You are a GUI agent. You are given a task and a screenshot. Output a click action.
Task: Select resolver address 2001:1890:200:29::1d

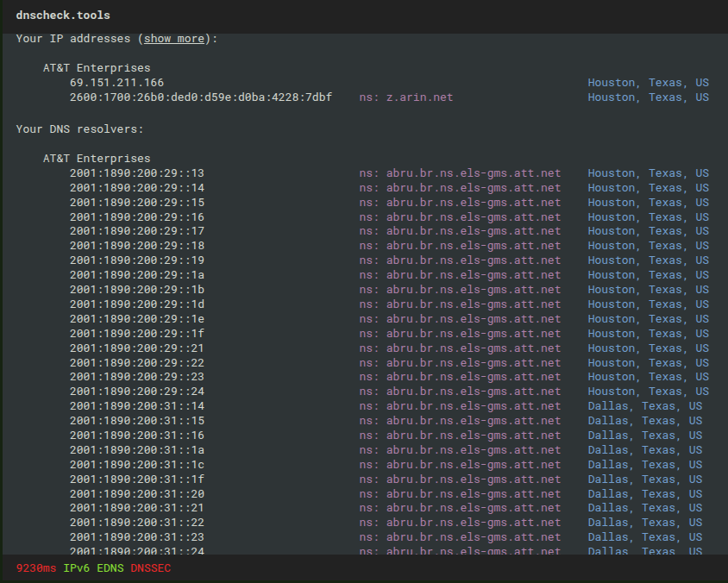point(137,304)
